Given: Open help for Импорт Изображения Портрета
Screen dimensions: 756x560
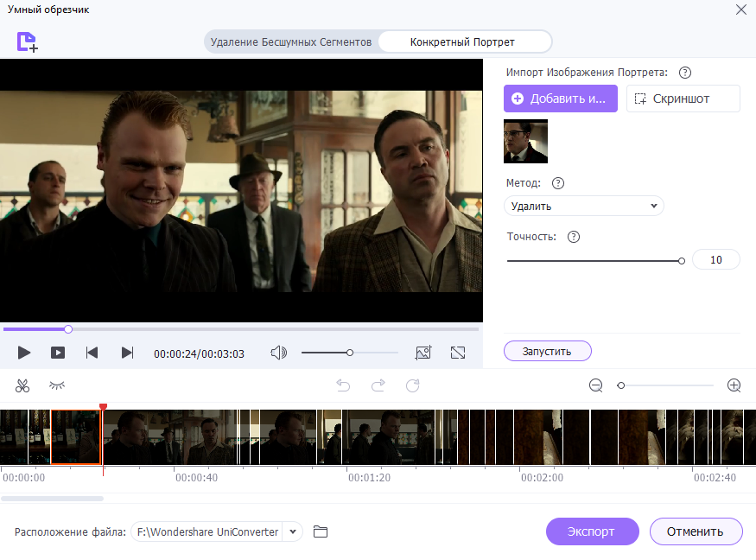Looking at the screenshot, I should pyautogui.click(x=684, y=73).
